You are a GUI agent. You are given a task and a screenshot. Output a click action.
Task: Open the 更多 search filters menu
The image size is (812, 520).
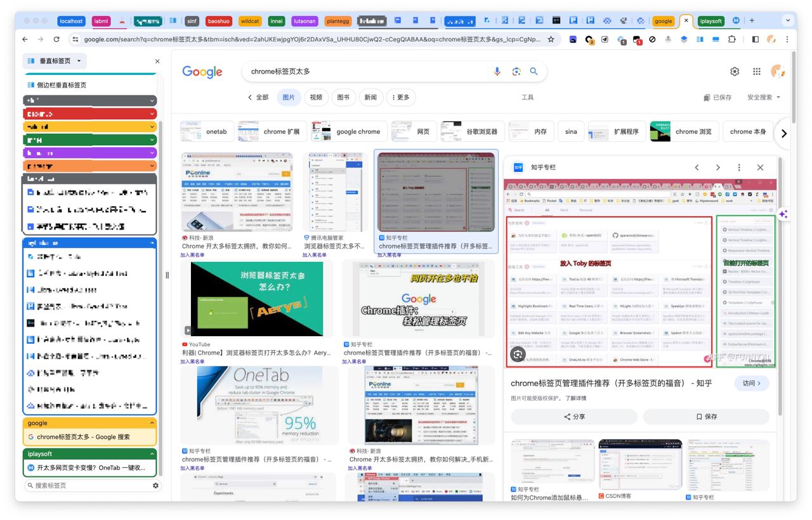pyautogui.click(x=400, y=98)
